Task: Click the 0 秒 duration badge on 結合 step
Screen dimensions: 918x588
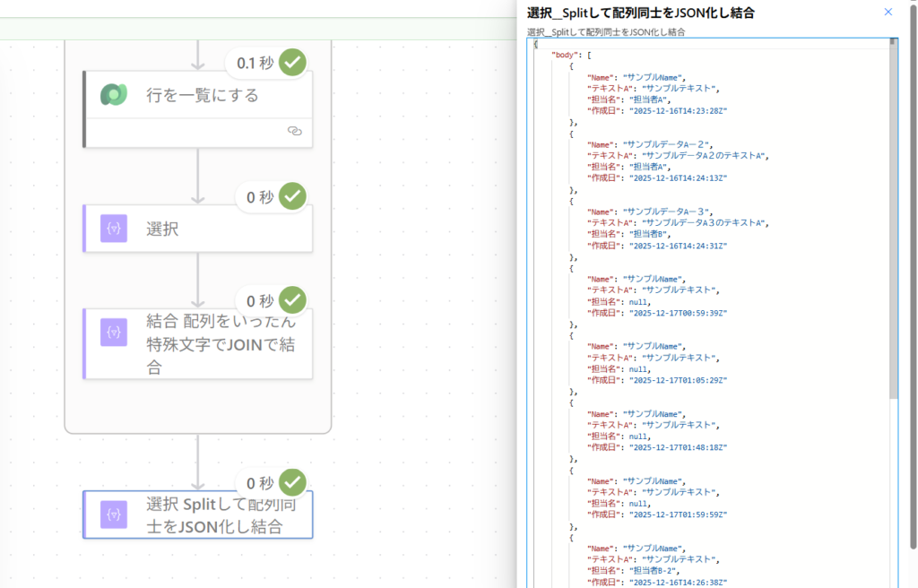Action: tap(260, 301)
